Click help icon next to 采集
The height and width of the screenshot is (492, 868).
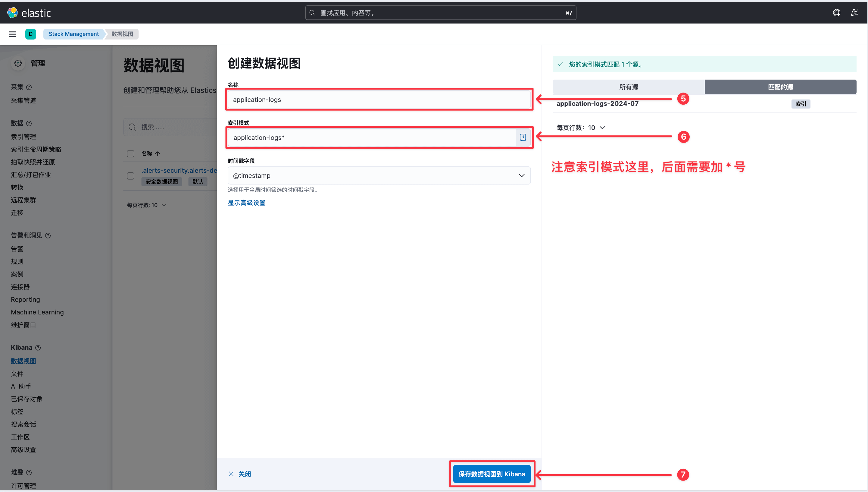(x=29, y=87)
